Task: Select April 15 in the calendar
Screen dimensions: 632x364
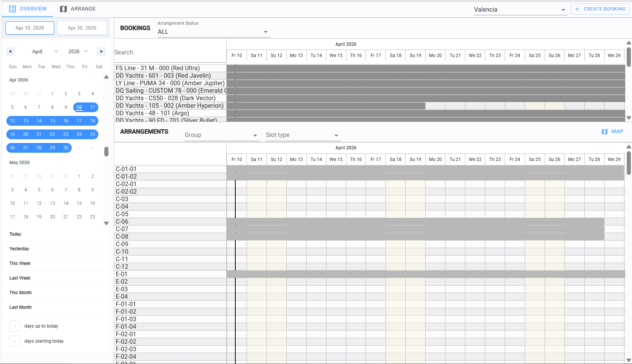Action: 53,121
